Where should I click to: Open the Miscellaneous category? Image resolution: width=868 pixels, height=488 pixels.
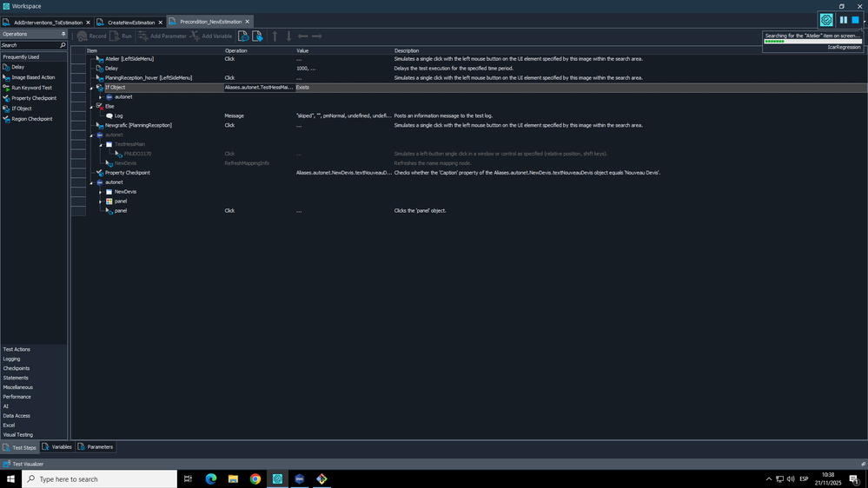[17, 387]
